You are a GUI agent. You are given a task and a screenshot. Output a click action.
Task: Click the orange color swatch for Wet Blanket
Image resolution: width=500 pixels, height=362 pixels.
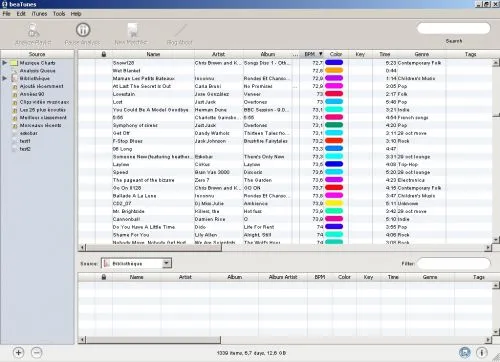pos(334,70)
